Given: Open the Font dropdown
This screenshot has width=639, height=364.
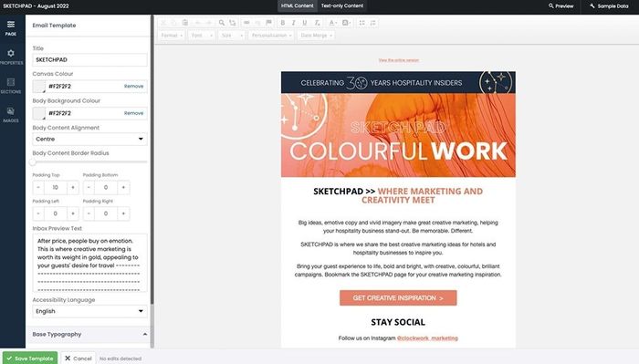Looking at the screenshot, I should coord(202,36).
